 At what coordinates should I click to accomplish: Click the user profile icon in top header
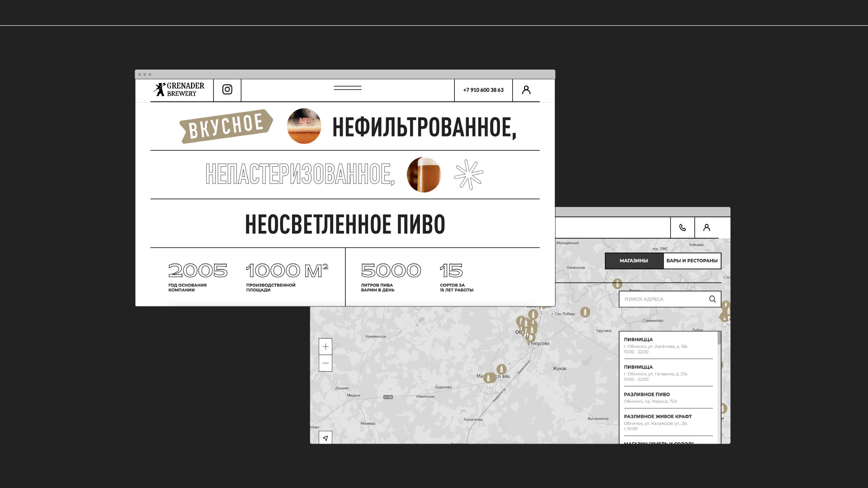click(x=526, y=90)
